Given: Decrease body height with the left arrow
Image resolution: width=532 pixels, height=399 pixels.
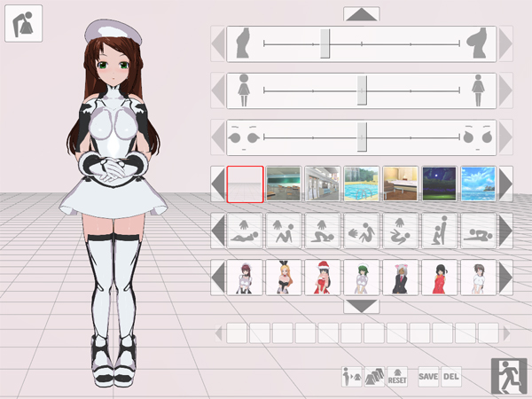Looking at the screenshot, I should [218, 90].
